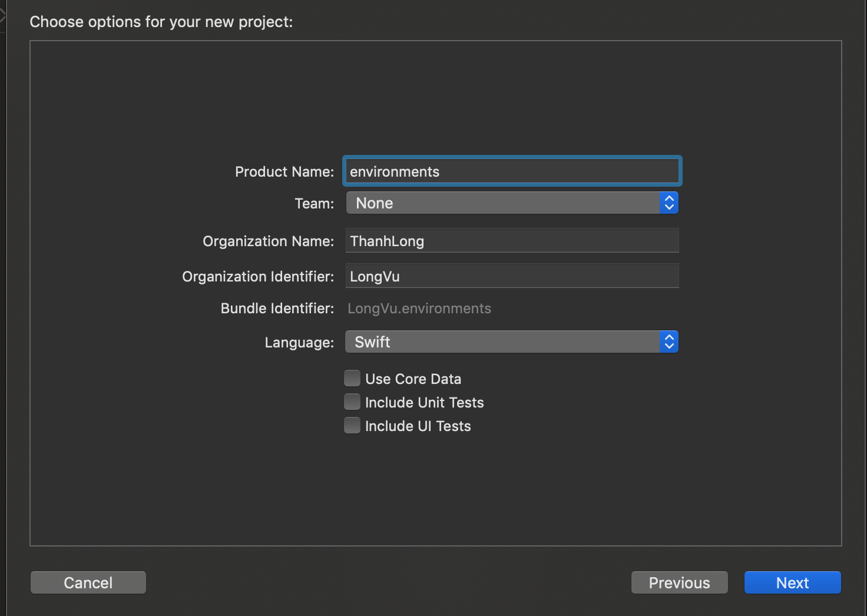Image resolution: width=867 pixels, height=616 pixels.
Task: Click the LongVu.environments bundle identifier text
Action: (x=419, y=309)
